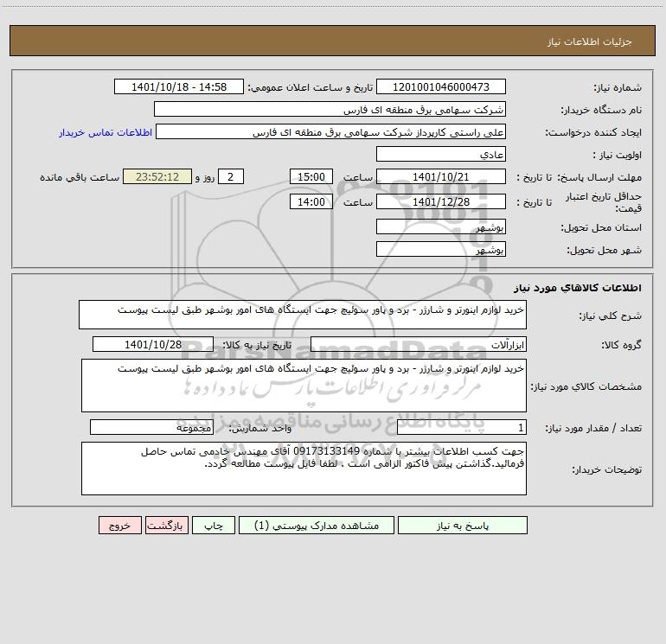
Task: Open 'مشاهده مدارک پیوستی (1)' attachments
Action: pyautogui.click(x=316, y=525)
